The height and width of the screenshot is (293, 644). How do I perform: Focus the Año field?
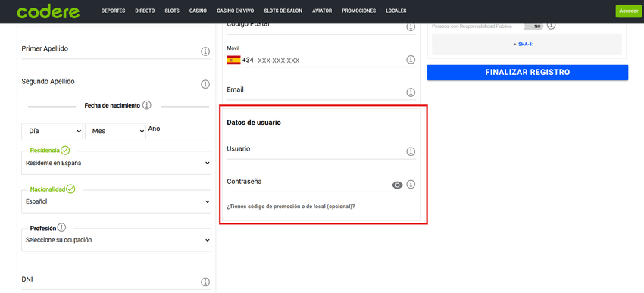click(178, 131)
